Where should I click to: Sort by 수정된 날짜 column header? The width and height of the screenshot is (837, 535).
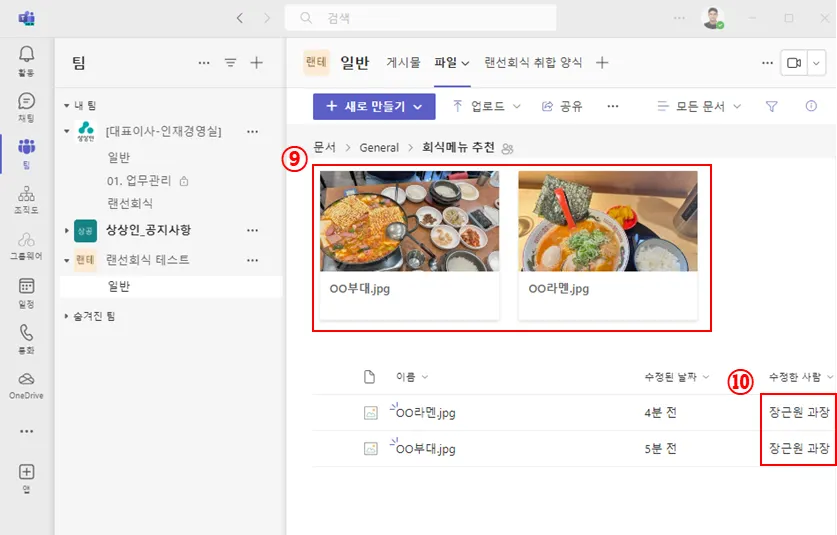[676, 377]
